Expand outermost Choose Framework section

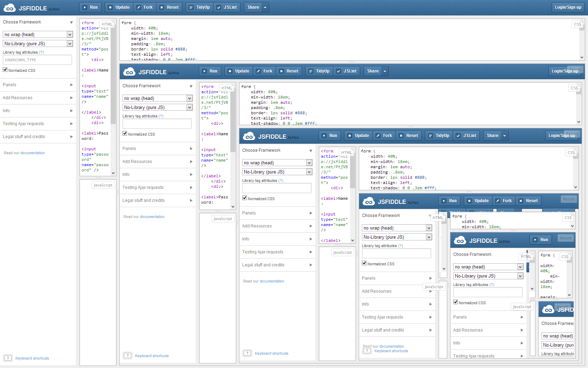pos(38,22)
